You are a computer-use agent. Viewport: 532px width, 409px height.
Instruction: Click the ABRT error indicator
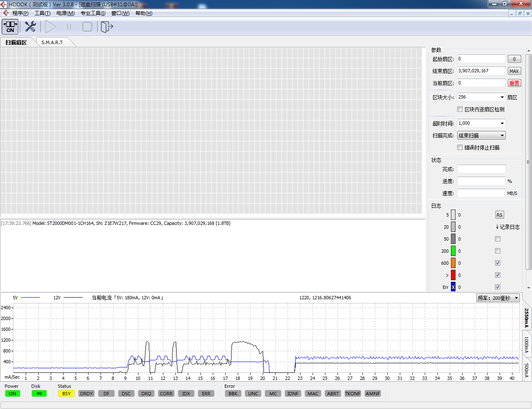(x=333, y=394)
